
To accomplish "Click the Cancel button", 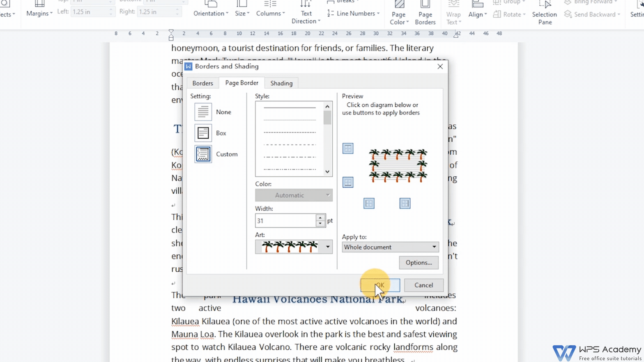I will coord(423,285).
